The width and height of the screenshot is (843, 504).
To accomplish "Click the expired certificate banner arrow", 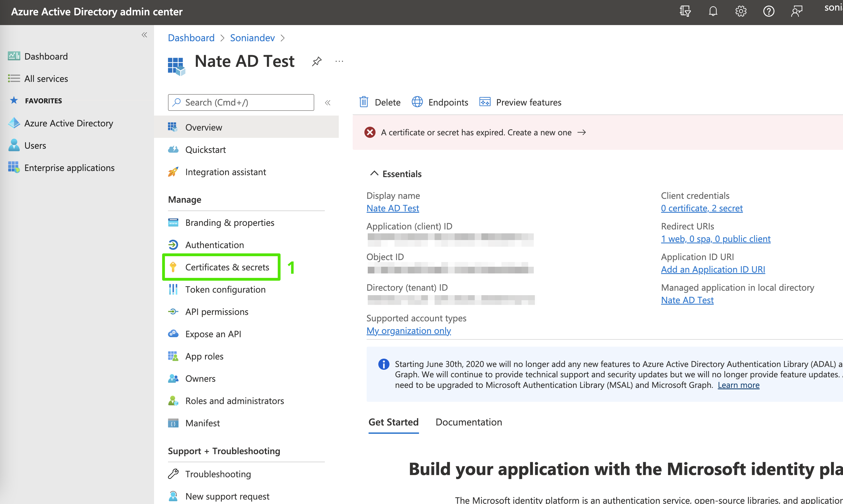I will [582, 133].
